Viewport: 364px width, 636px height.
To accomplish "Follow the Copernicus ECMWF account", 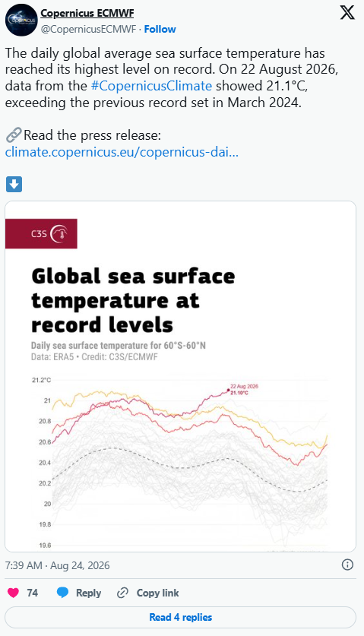I will click(x=160, y=29).
